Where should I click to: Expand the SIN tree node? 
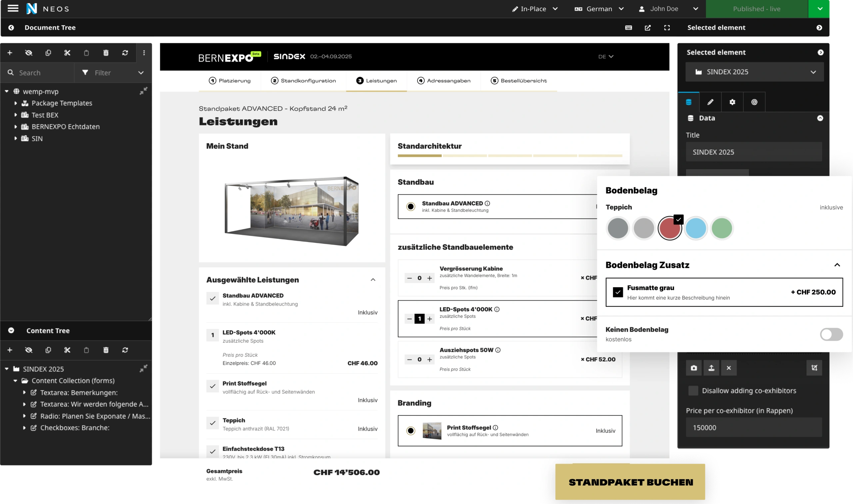click(x=16, y=138)
